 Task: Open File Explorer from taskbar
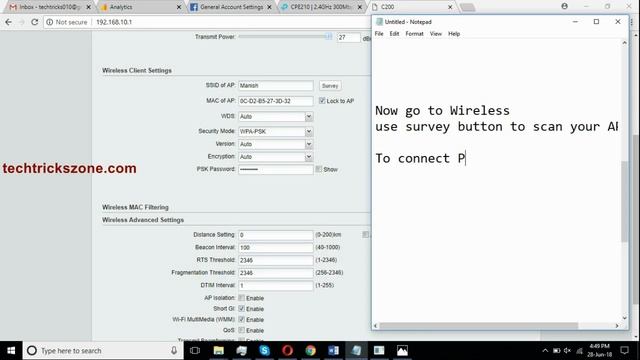point(218,351)
